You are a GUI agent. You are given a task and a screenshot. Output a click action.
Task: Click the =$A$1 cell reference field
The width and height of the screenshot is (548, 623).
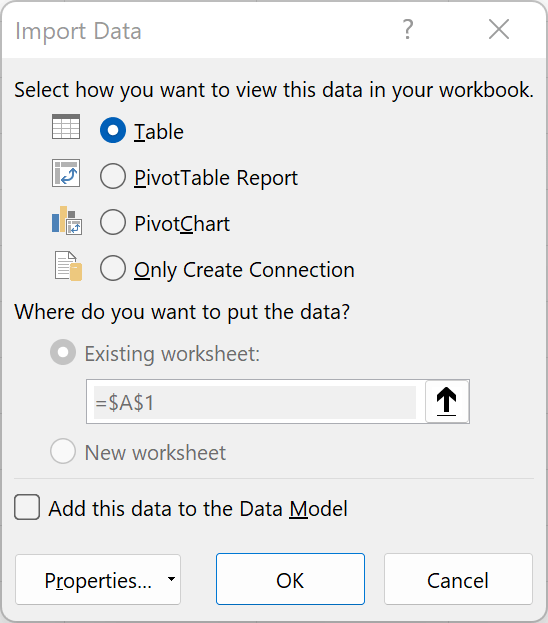pos(255,402)
